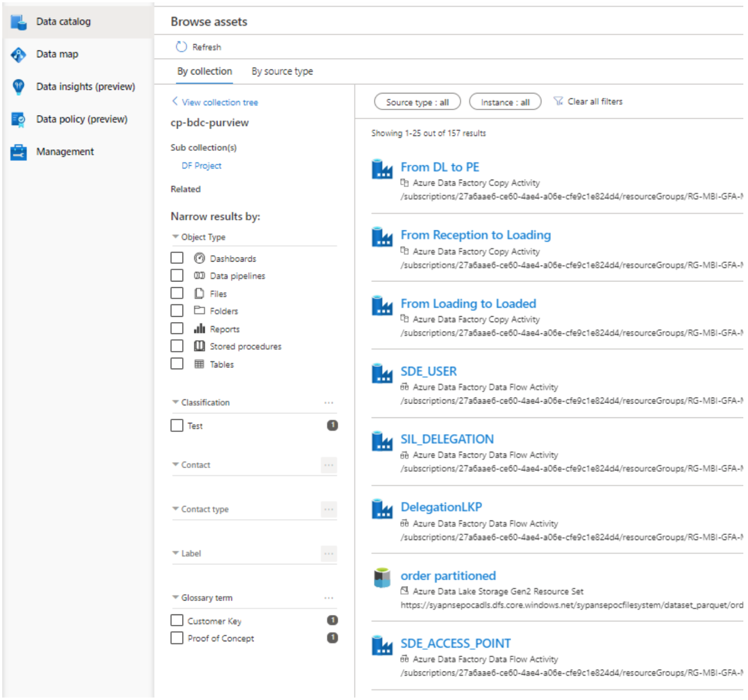This screenshot has height=700, width=748.
Task: Click the factory icon for SDE_USER
Action: [x=382, y=373]
